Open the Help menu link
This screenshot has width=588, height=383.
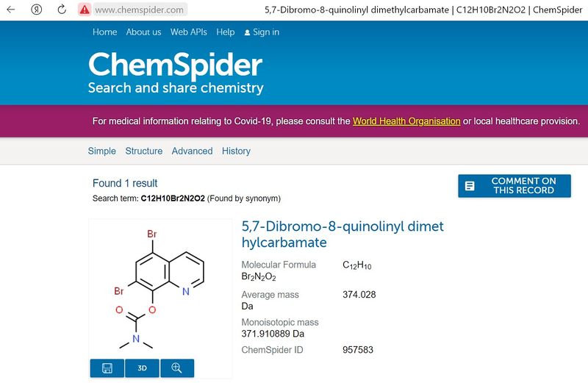tap(226, 32)
